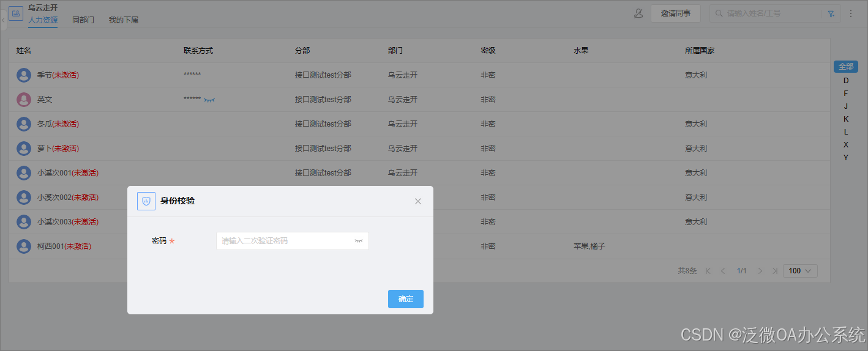Close the 身份校验 dialog
Viewport: 868px width, 351px height.
point(418,201)
